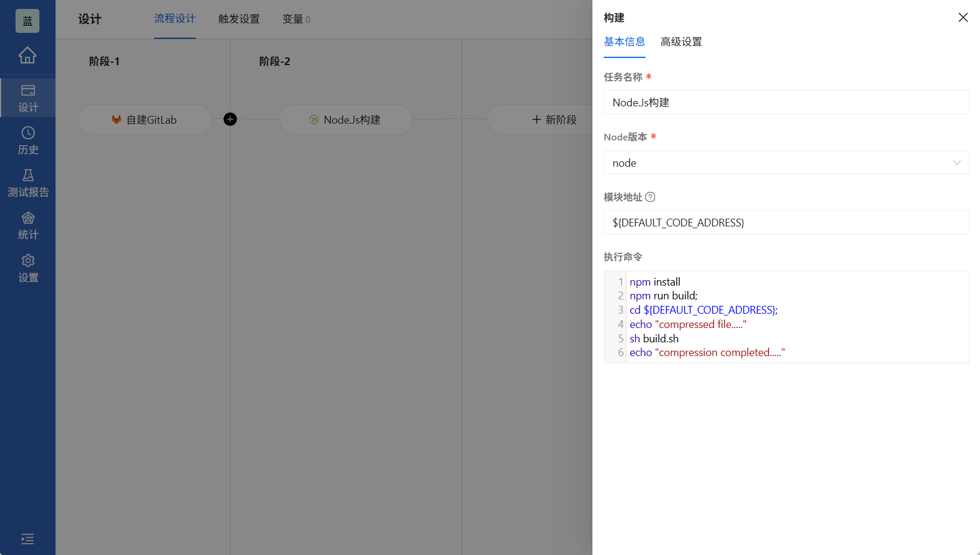This screenshot has height=555, width=980.
Task: Add a 新阶段 new stage
Action: pos(554,119)
